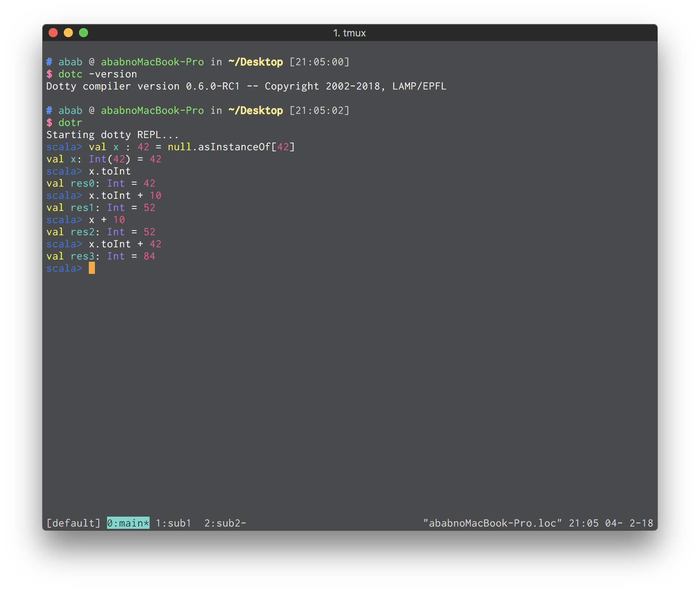Click the yellow minimize window button
The height and width of the screenshot is (591, 700).
click(x=68, y=33)
